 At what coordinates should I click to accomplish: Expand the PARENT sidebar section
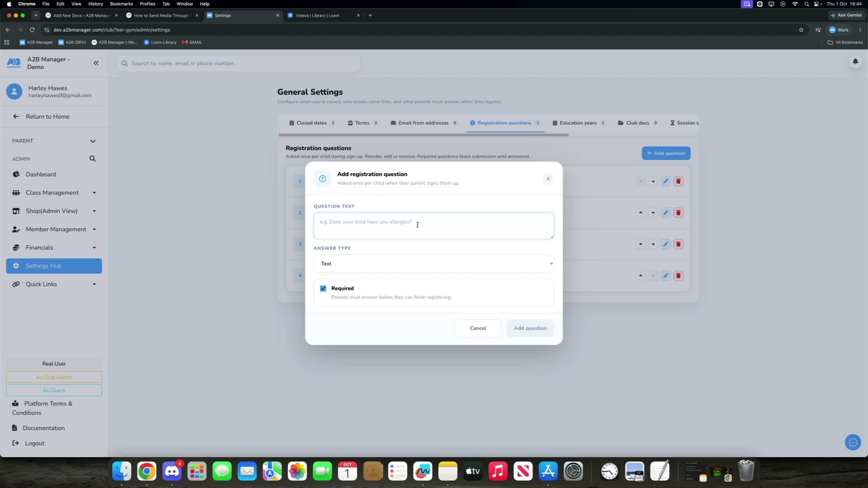coord(54,141)
